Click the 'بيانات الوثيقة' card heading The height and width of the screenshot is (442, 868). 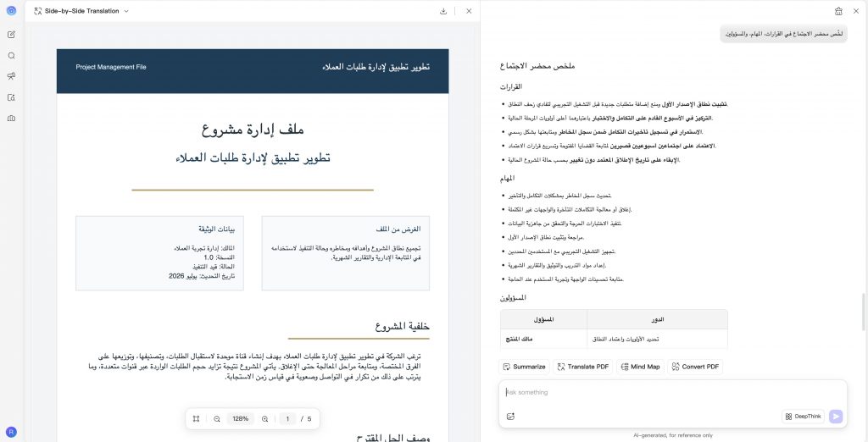click(x=216, y=229)
